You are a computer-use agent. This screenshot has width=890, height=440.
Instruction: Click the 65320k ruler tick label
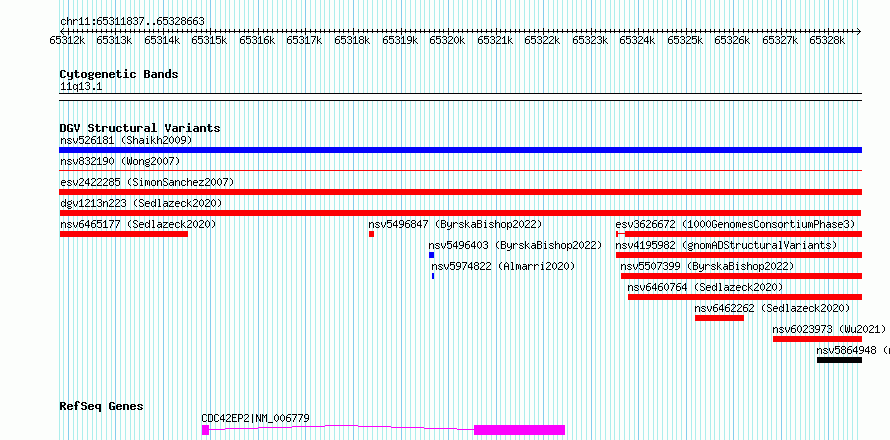coord(447,40)
